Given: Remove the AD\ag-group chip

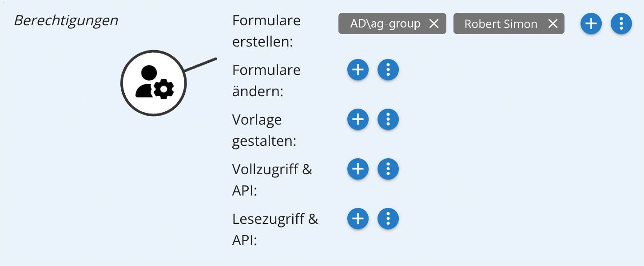Looking at the screenshot, I should [433, 23].
